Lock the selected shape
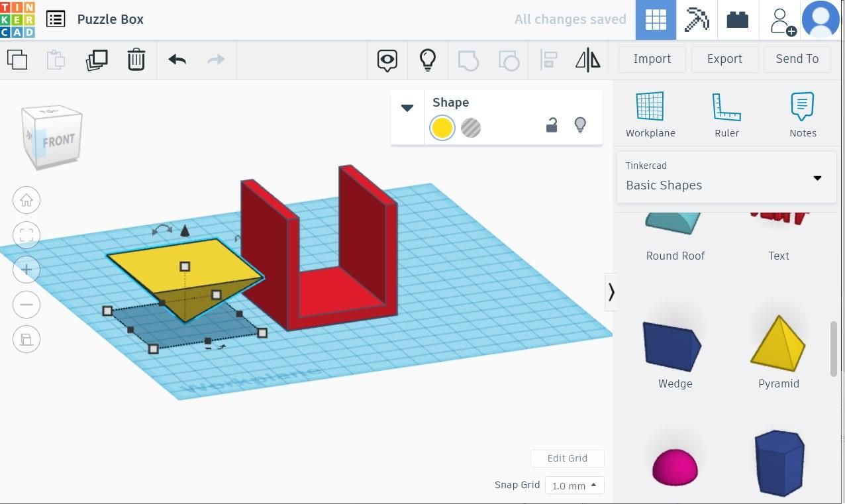 tap(552, 125)
